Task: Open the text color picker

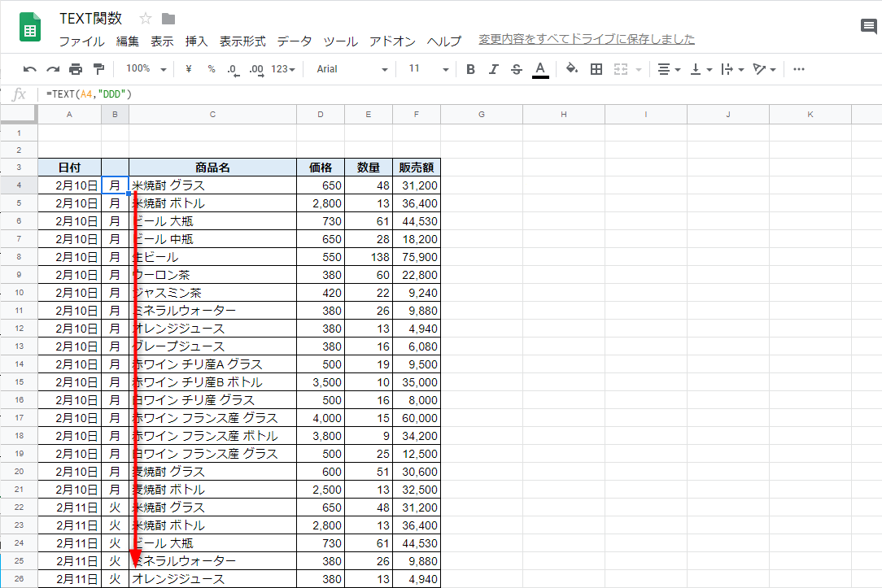Action: point(540,70)
